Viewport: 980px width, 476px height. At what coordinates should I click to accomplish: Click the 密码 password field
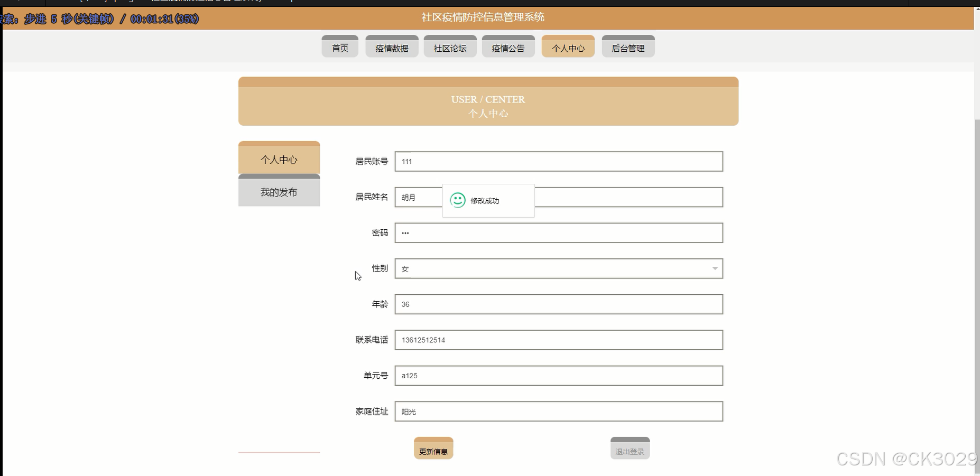coord(558,232)
